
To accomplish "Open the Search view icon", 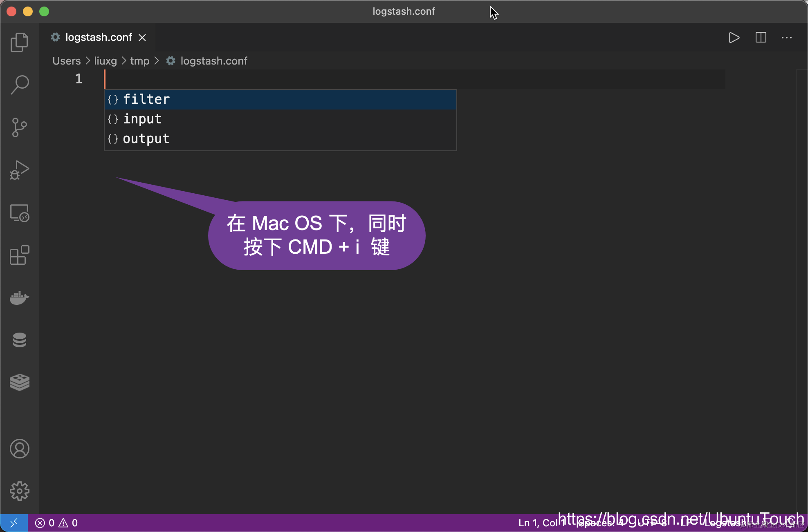I will [x=19, y=85].
